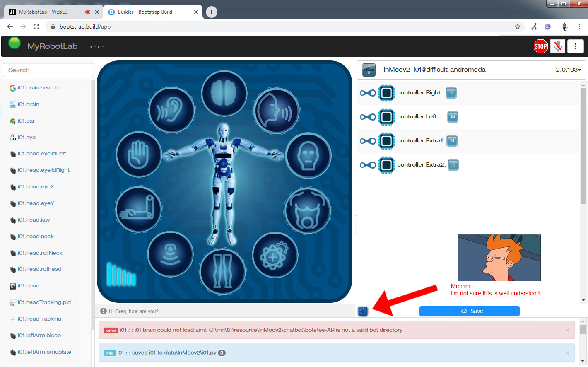Open a new browser tab

(x=212, y=12)
